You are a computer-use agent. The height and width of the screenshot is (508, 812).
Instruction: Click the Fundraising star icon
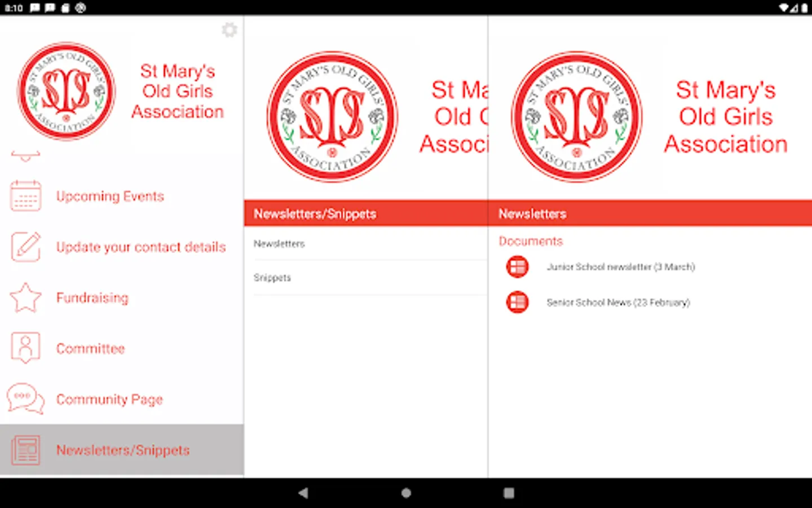(25, 297)
